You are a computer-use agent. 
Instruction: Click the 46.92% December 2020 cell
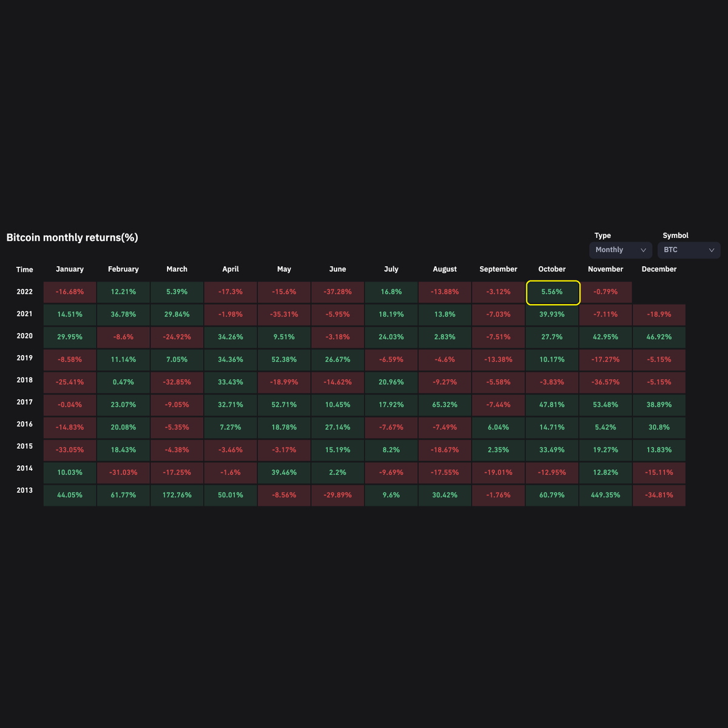point(659,337)
